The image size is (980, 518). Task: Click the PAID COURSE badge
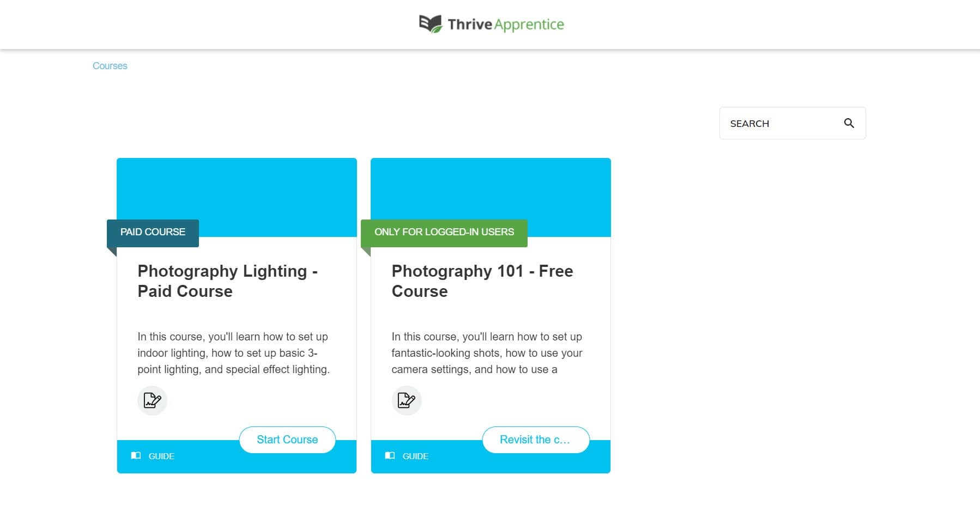(x=153, y=231)
